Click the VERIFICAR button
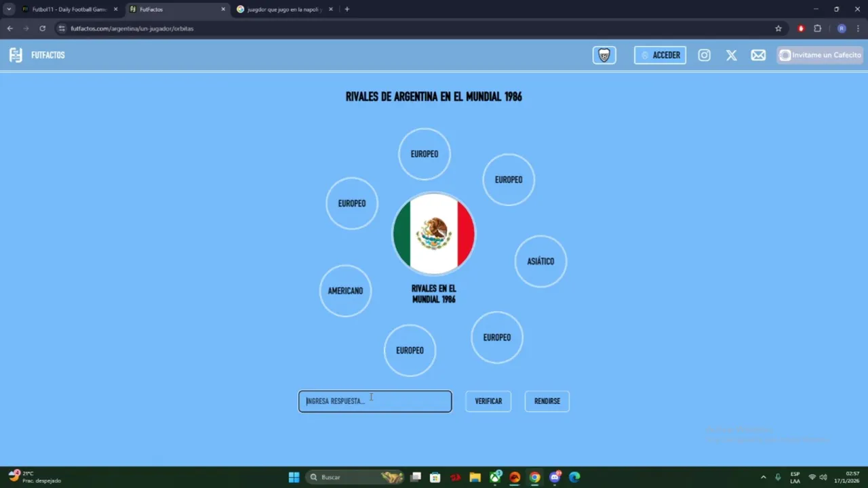Image resolution: width=868 pixels, height=488 pixels. (x=488, y=401)
